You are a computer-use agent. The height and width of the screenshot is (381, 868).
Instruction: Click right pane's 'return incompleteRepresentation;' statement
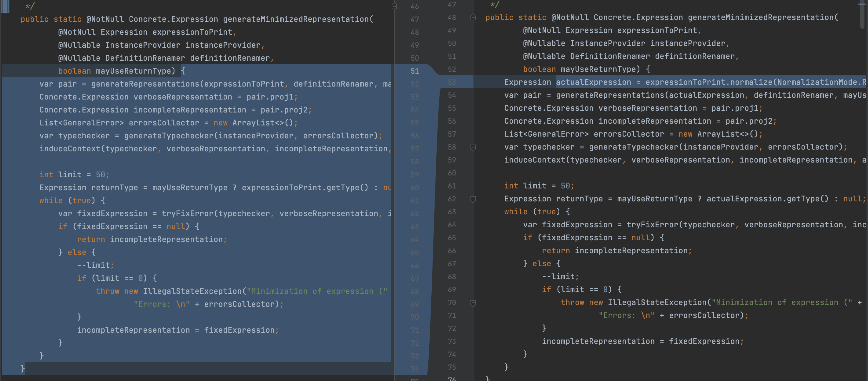(x=617, y=251)
